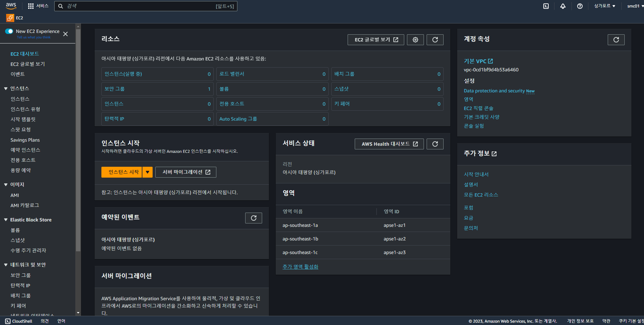This screenshot has height=325, width=644.
Task: Select zone row ap-southeast-1b
Action: click(x=363, y=239)
